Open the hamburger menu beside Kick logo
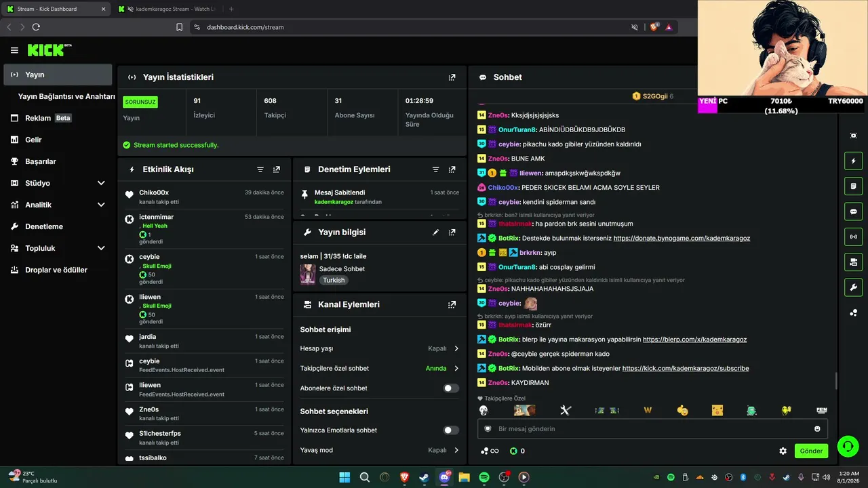Image resolution: width=868 pixels, height=488 pixels. tap(14, 50)
